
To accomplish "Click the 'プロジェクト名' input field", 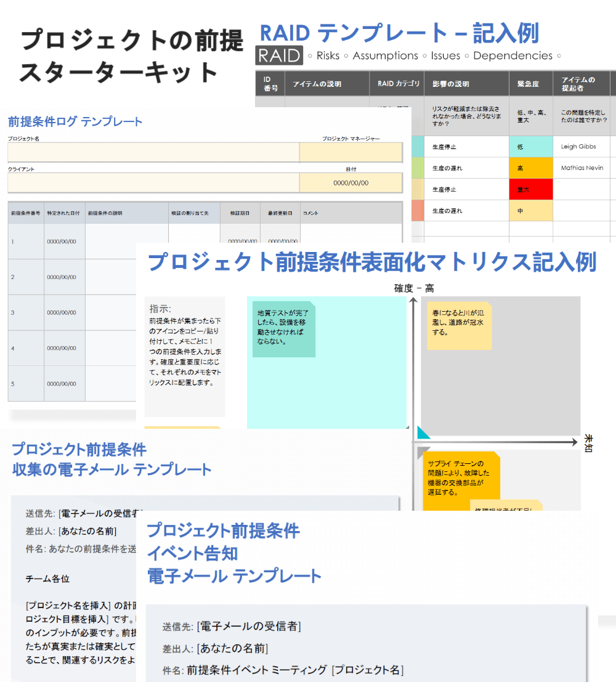I will tap(153, 152).
